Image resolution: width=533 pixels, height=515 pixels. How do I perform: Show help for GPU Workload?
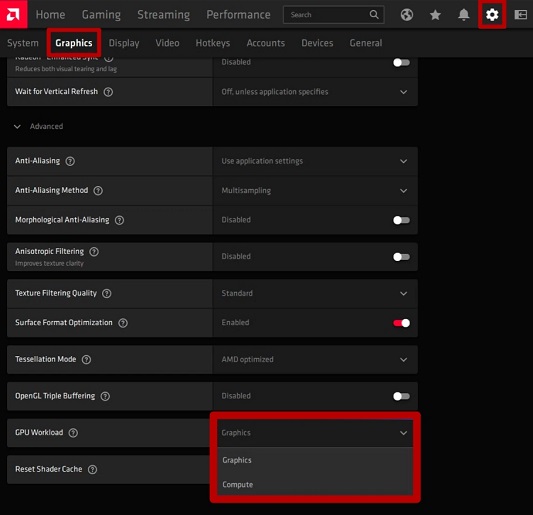point(73,433)
